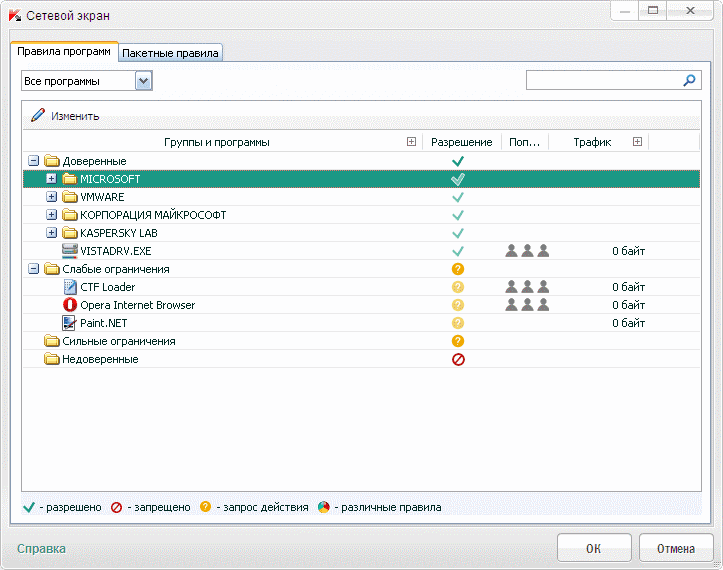Click inside the search input field

603,81
